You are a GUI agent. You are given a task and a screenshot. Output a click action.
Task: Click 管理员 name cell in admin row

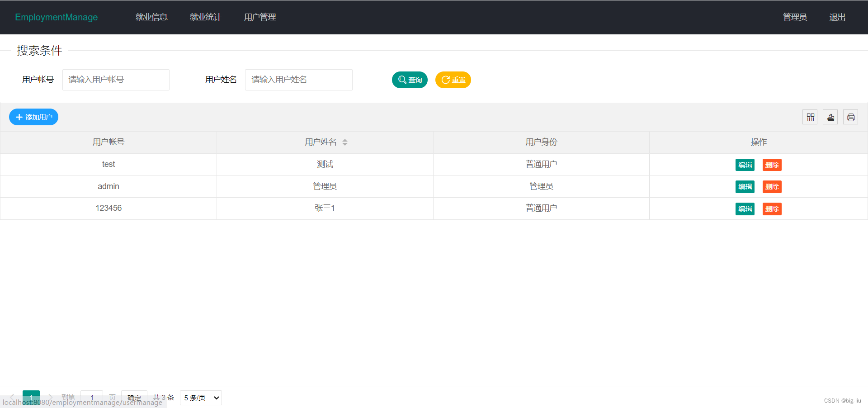coord(325,186)
